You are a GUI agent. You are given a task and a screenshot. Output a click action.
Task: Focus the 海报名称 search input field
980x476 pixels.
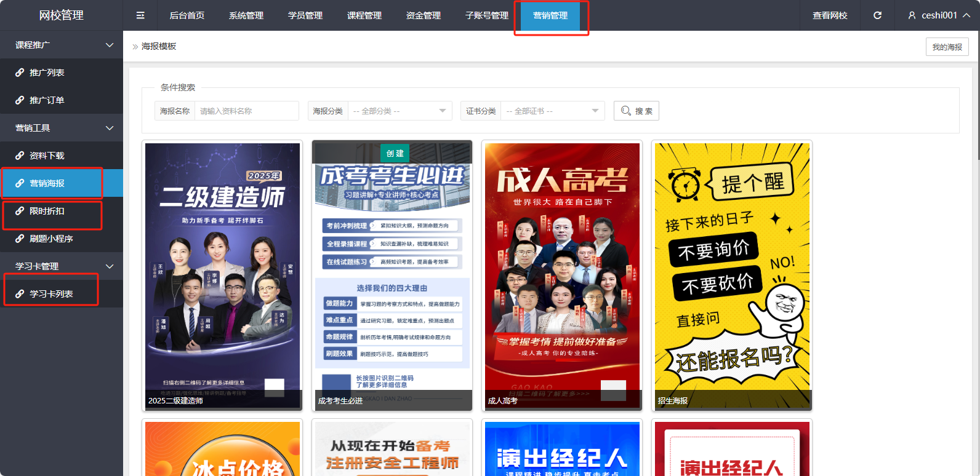tap(246, 111)
